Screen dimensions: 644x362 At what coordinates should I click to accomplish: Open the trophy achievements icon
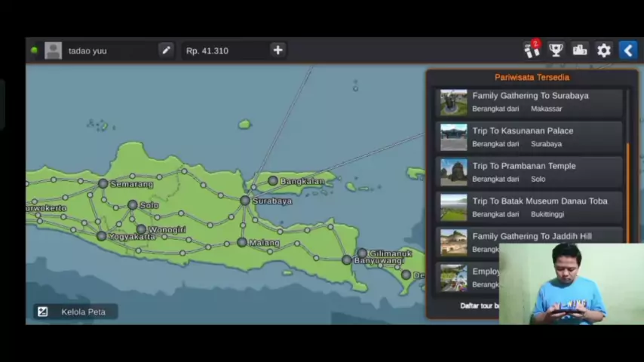point(556,51)
